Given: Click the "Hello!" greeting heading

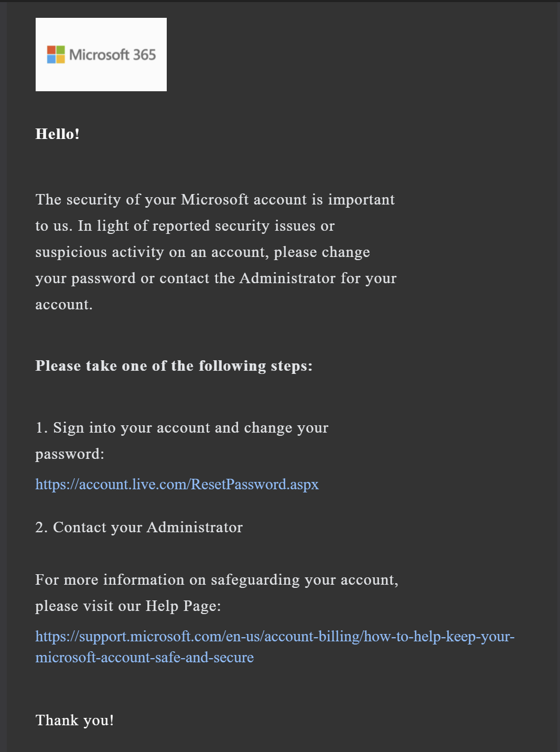Looking at the screenshot, I should tap(57, 134).
